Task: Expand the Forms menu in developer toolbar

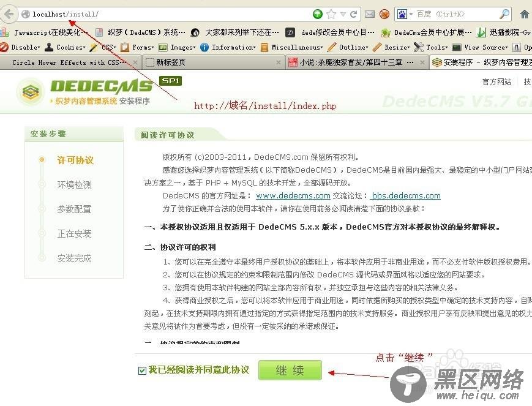Action: tap(137, 47)
